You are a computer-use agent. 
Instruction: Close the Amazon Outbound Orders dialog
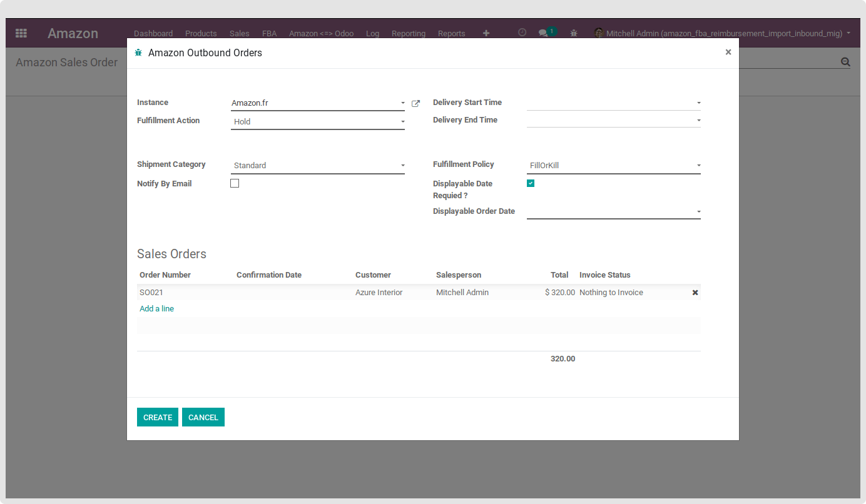point(728,53)
